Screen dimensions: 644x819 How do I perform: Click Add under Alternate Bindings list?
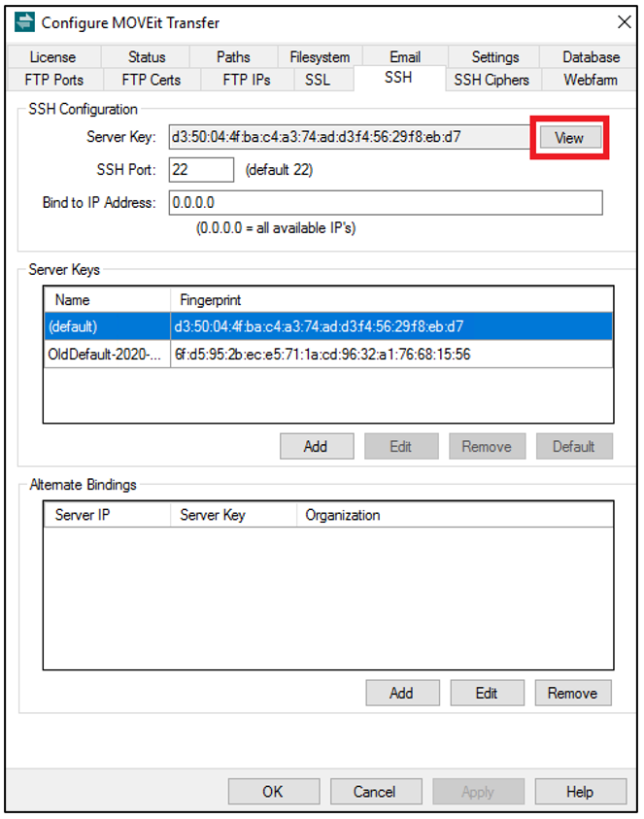401,693
